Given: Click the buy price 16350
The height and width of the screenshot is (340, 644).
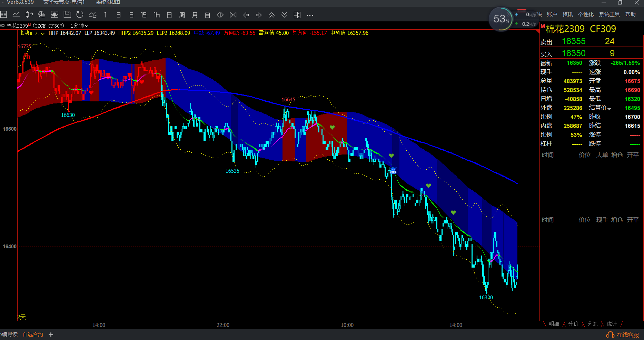Looking at the screenshot, I should point(574,53).
